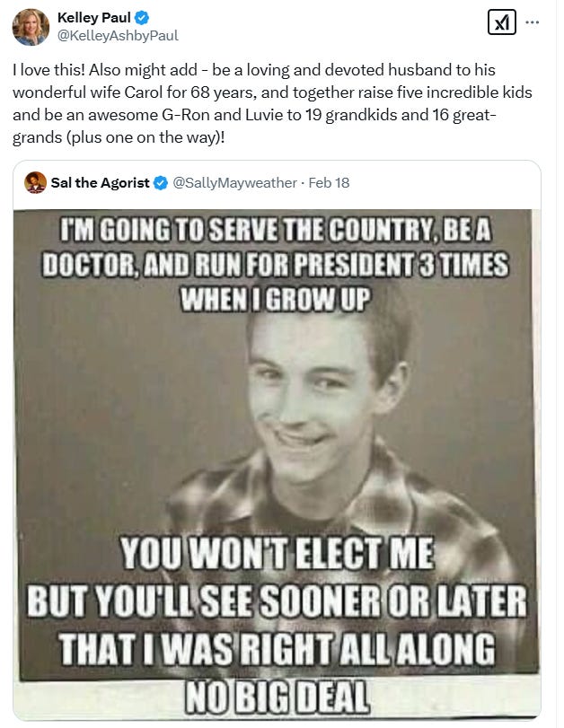Click Sal the Agorist's verified badge
The image size is (564, 728).
(160, 183)
